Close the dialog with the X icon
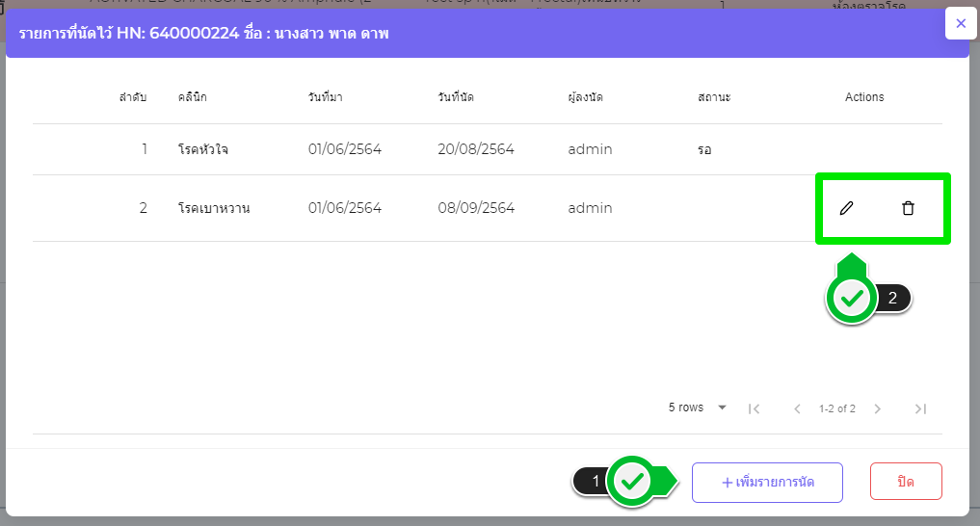 click(x=961, y=23)
